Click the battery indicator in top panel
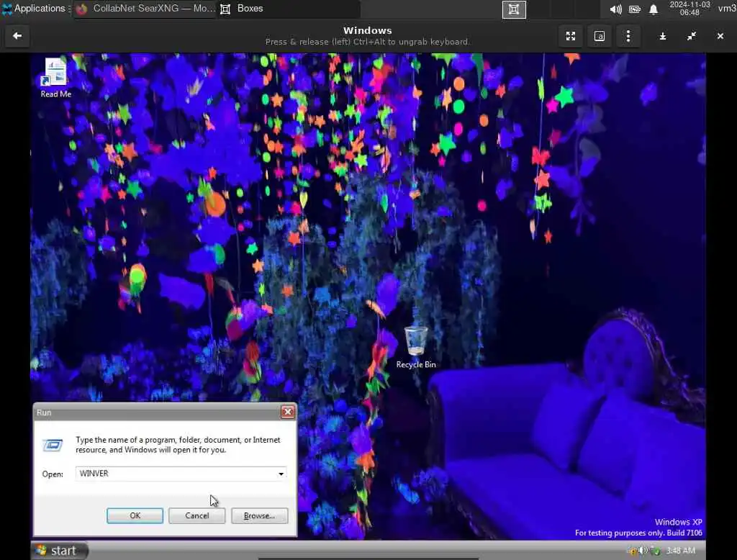Image resolution: width=737 pixels, height=560 pixels. coord(635,9)
